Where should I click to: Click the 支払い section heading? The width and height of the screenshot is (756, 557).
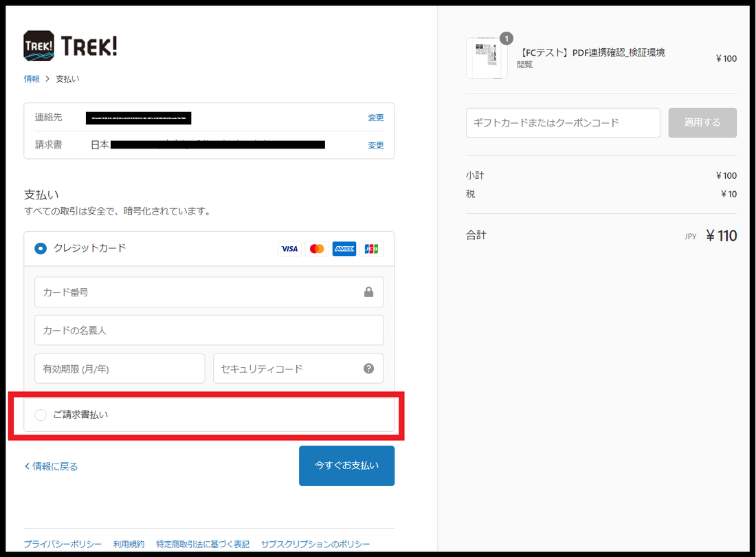(41, 195)
